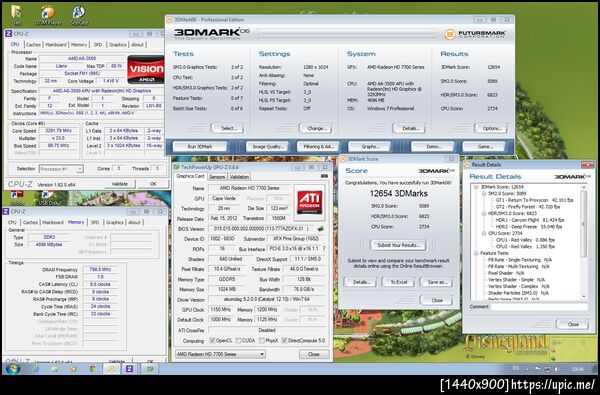This screenshot has width=600, height=395.
Task: Switch to the Sensors tab in GPU-Z
Action: [x=217, y=177]
